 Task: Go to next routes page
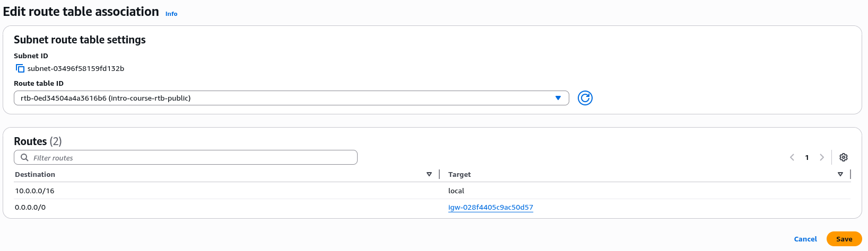coord(822,157)
